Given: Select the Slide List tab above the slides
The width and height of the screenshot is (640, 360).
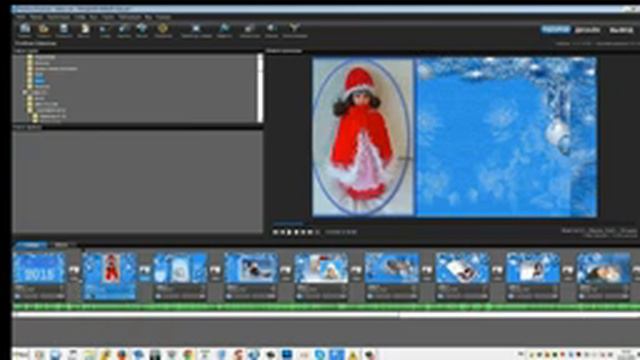Looking at the screenshot, I should coord(31,245).
